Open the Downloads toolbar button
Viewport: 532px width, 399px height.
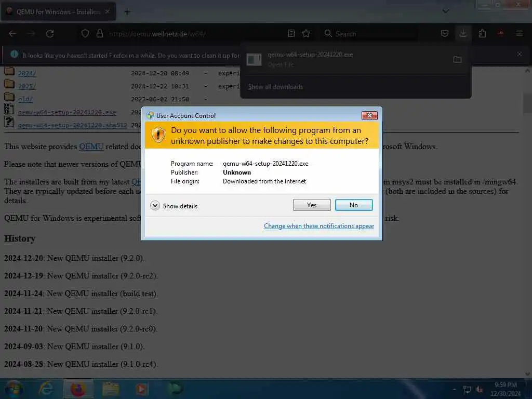pos(463,33)
